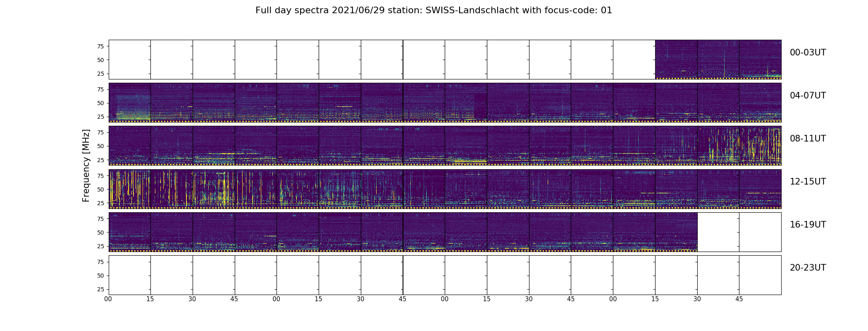Click the 25 tick label of the 08-11UT row

[x=100, y=160]
